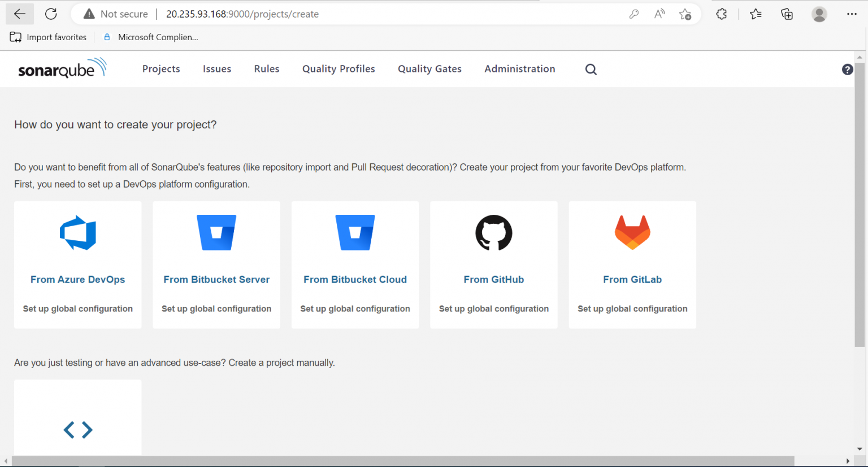The width and height of the screenshot is (868, 467).
Task: Open the manual project creation code icon
Action: [77, 430]
